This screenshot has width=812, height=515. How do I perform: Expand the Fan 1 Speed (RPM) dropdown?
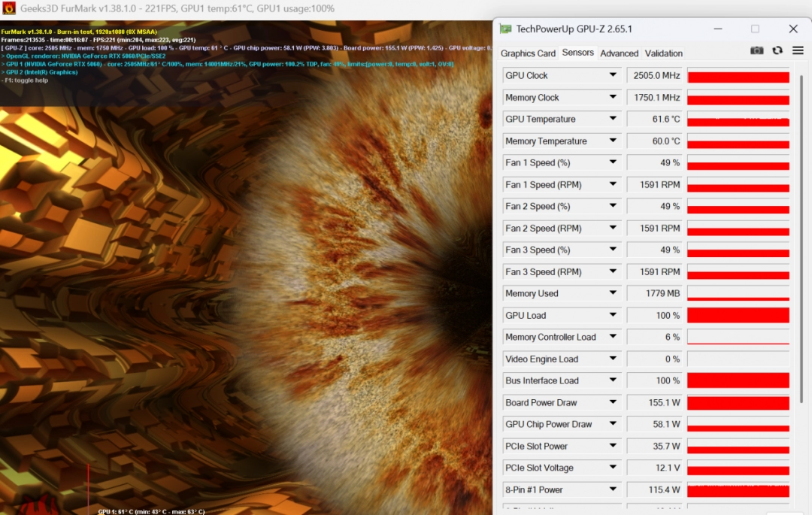tap(613, 185)
